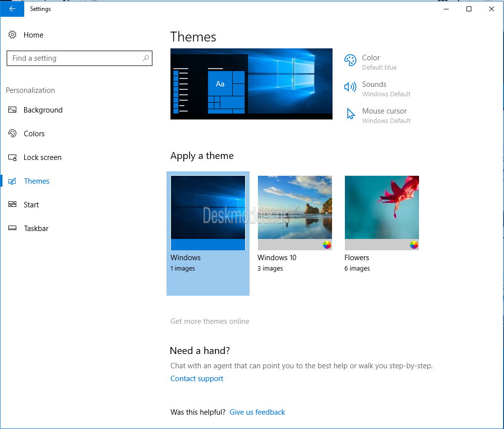Click the Mouse cursor arrow icon
This screenshot has width=504, height=429.
point(351,114)
